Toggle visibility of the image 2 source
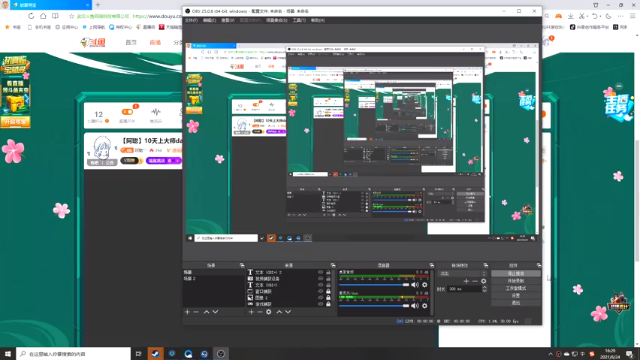 [x=320, y=298]
